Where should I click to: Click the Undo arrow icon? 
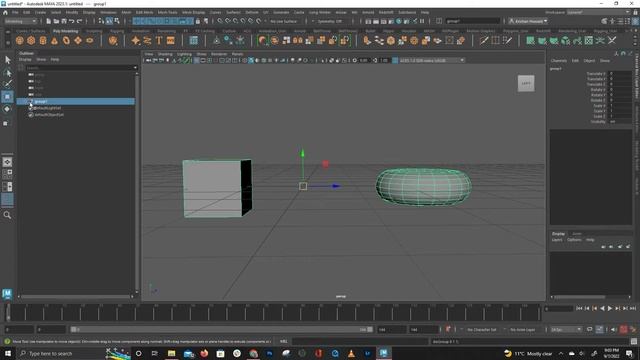click(71, 21)
